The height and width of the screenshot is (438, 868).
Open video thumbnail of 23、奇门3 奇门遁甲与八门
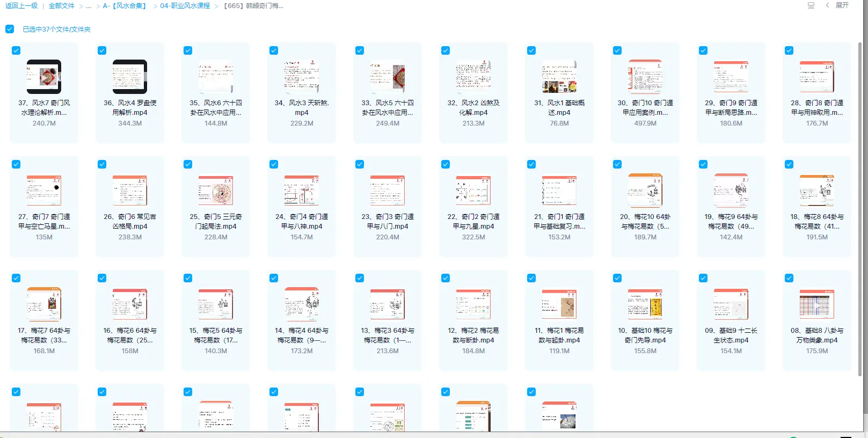click(x=388, y=191)
